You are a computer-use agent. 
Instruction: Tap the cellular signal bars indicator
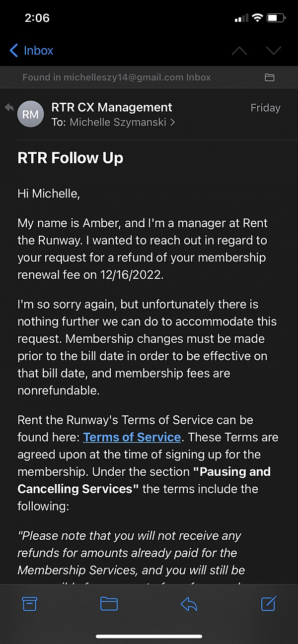click(x=241, y=17)
